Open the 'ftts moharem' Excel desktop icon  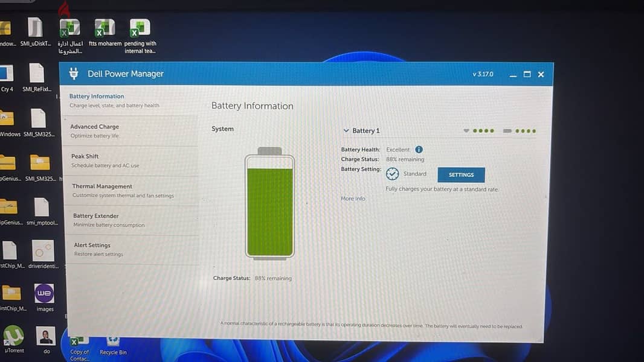click(x=105, y=33)
